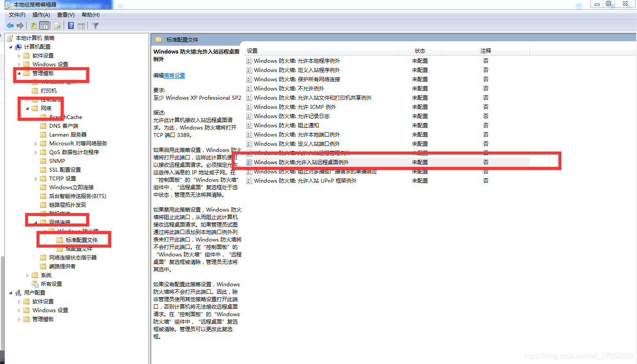Sort by the 状态 column header

click(x=420, y=51)
